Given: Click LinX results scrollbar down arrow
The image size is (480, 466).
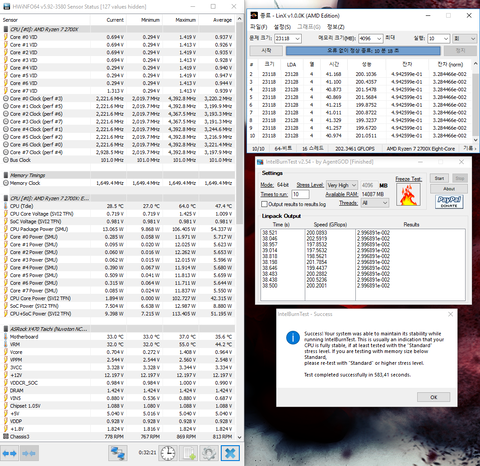Looking at the screenshot, I should pos(475,140).
